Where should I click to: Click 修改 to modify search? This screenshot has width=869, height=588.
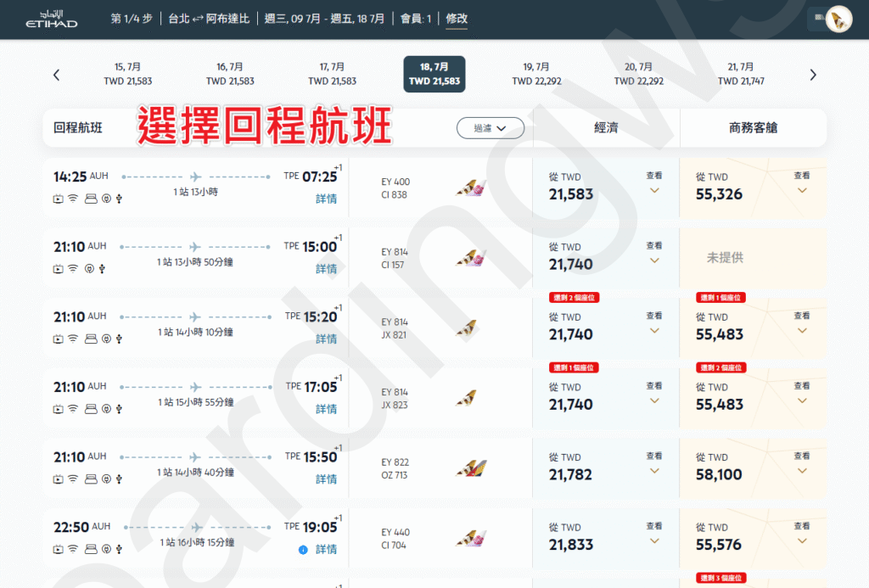(x=457, y=19)
